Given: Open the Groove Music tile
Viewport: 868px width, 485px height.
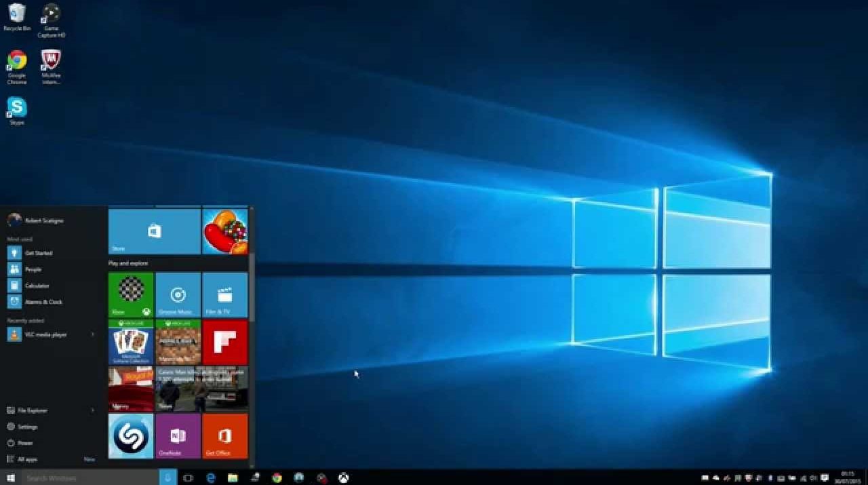Looking at the screenshot, I should [x=178, y=294].
